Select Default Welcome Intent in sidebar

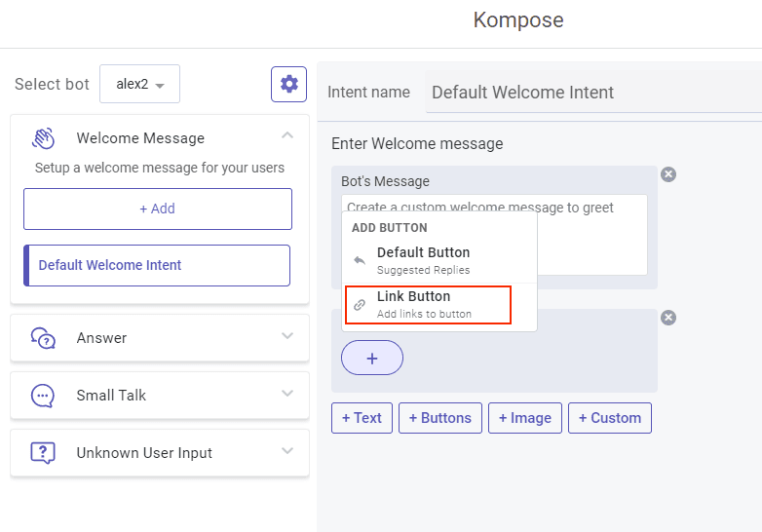coord(157,265)
